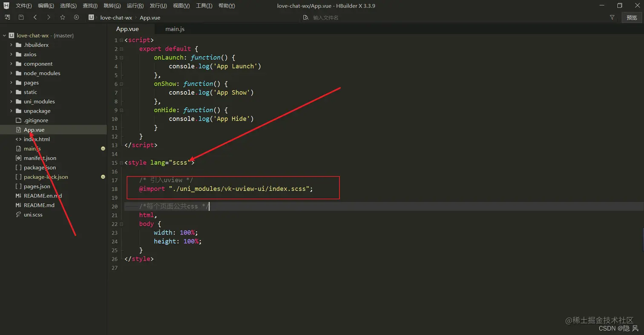Fold the script block at line 1
This screenshot has width=644, height=335.
tap(121, 40)
